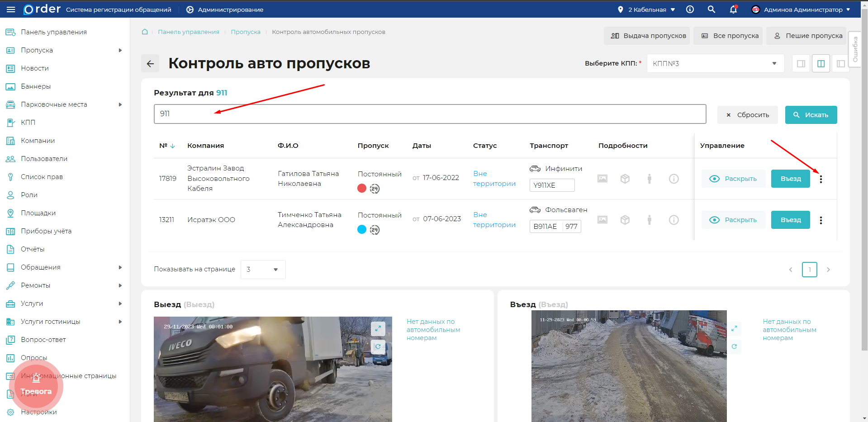Open the КПП№3 checkpoint dropdown
The height and width of the screenshot is (422, 868).
[715, 64]
